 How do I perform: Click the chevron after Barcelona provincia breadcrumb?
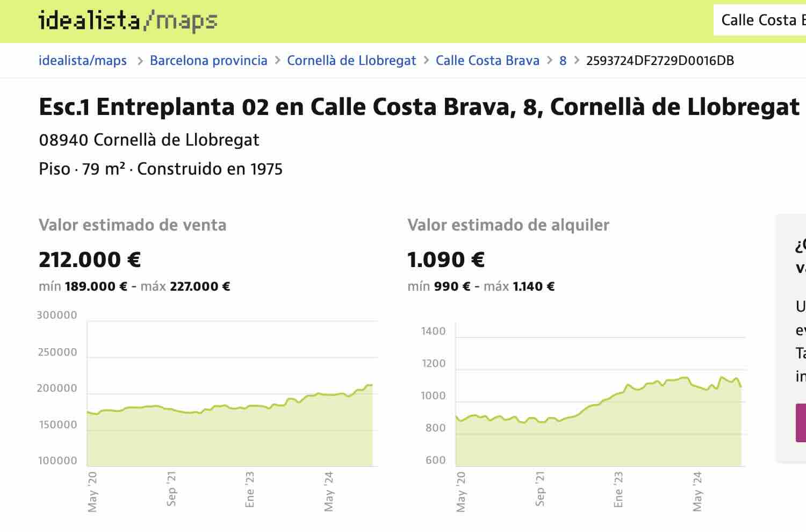coord(277,61)
